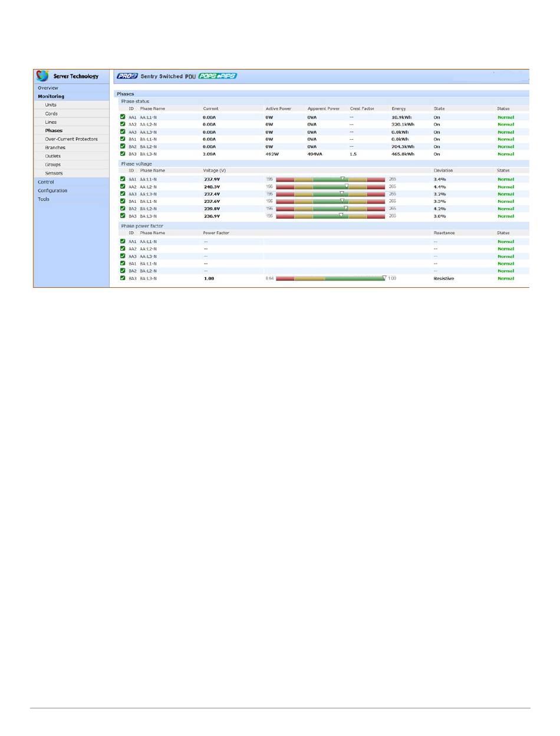Click the 4.4% deviation value for AA2

click(x=440, y=186)
